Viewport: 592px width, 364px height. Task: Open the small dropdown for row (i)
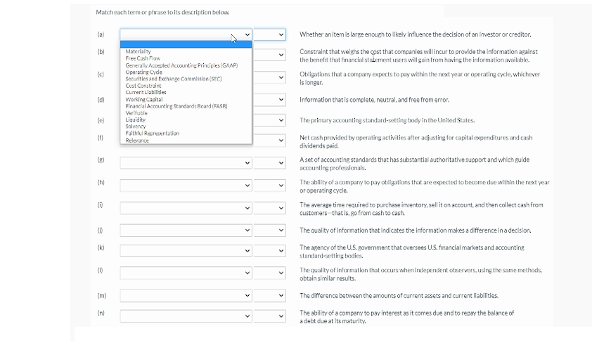[269, 208]
